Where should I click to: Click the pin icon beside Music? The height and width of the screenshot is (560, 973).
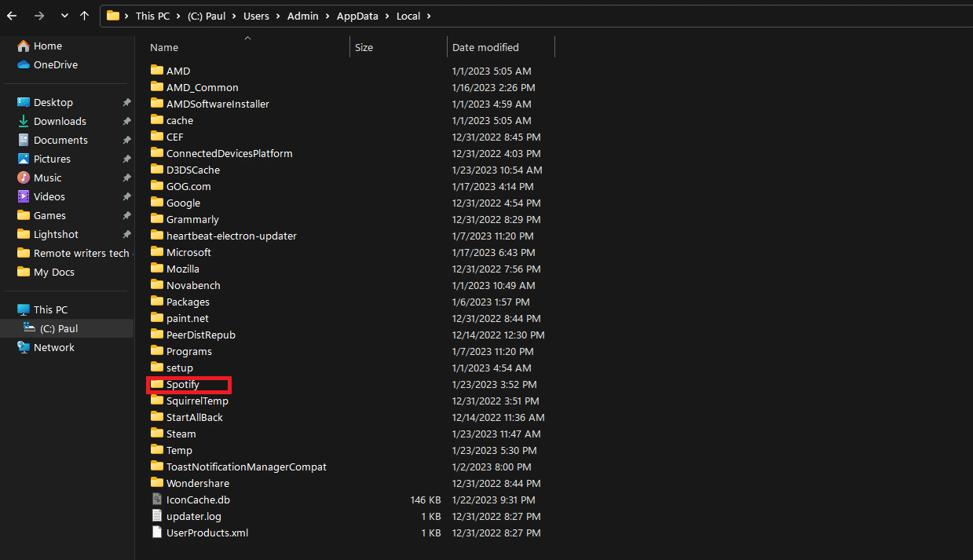click(126, 178)
